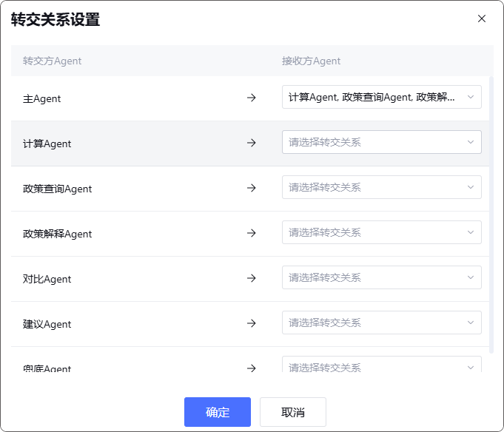Click the arrow icon beside 建议Agent
Viewport: 504px width, 432px height.
tap(252, 323)
